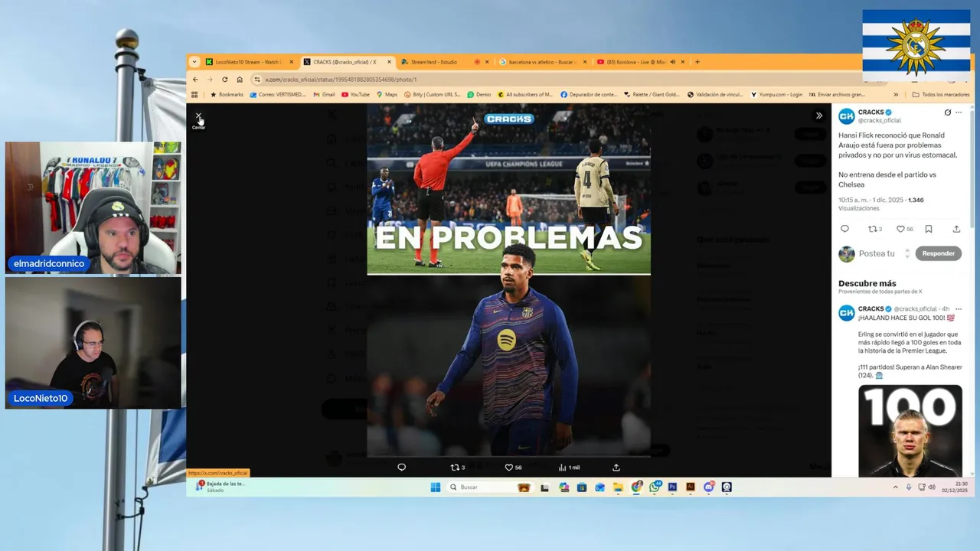
Task: Expand hidden bookmarks chevron
Action: (896, 95)
